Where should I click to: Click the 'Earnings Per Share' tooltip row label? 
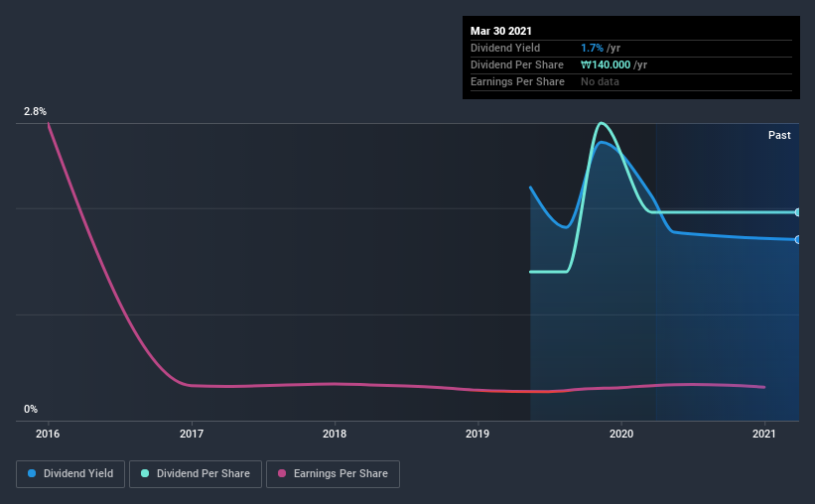(517, 81)
